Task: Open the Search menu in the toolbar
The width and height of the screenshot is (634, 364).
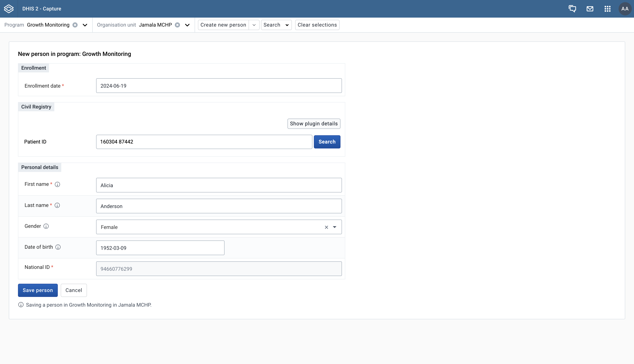Action: (x=276, y=25)
